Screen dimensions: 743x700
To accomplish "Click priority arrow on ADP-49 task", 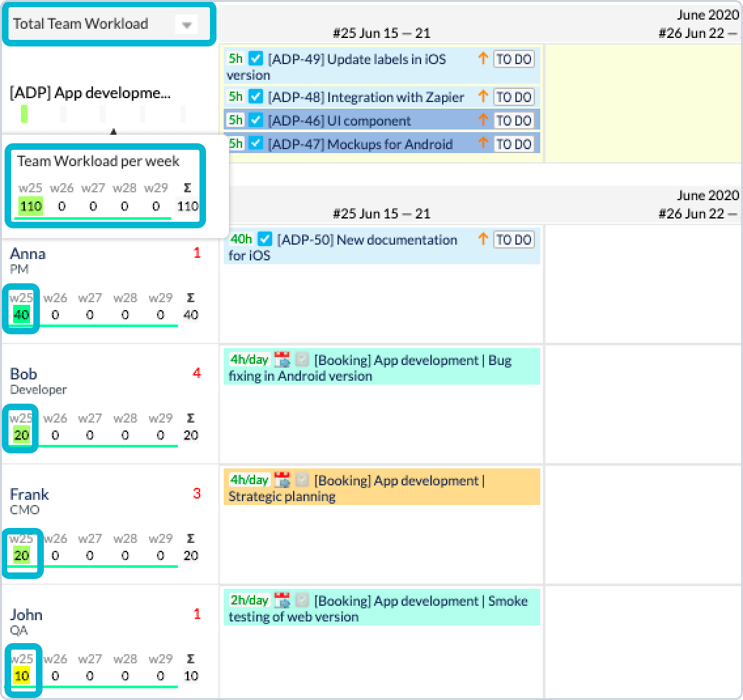I will pos(483,59).
